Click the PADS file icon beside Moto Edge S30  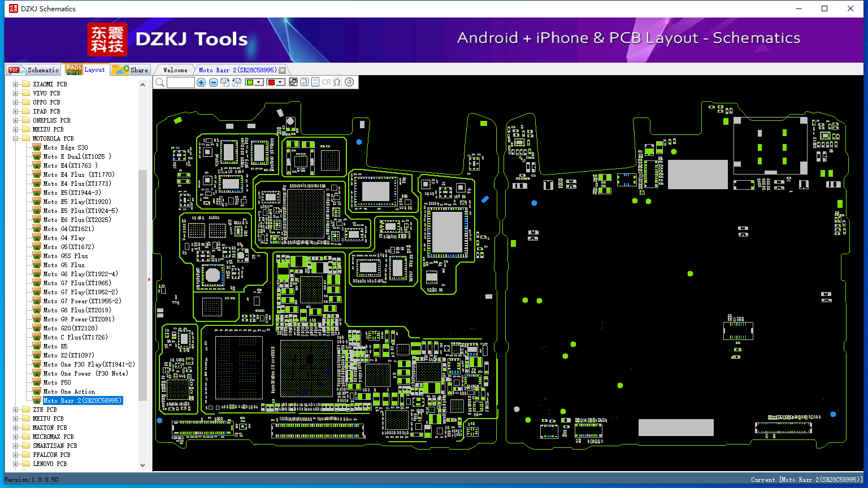[37, 147]
